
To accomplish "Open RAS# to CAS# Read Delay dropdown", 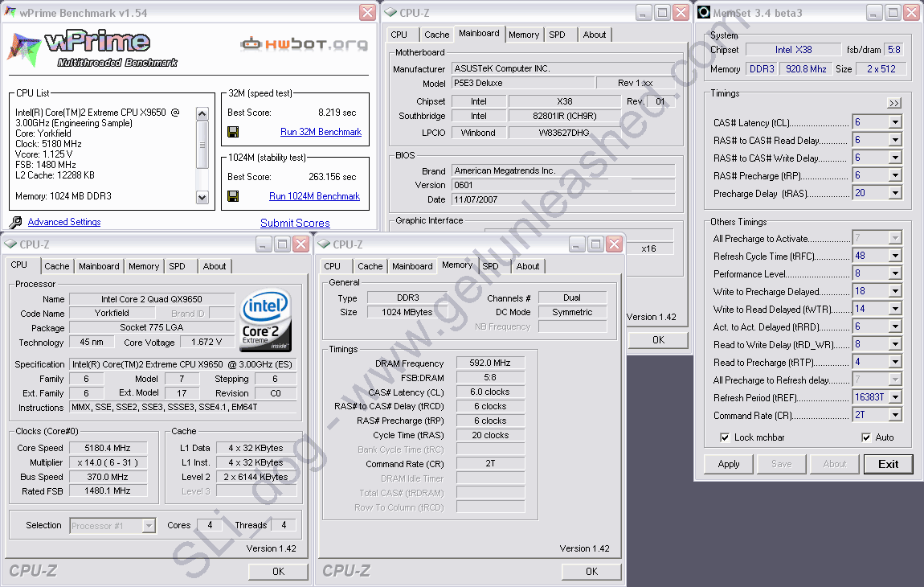I will pyautogui.click(x=895, y=140).
